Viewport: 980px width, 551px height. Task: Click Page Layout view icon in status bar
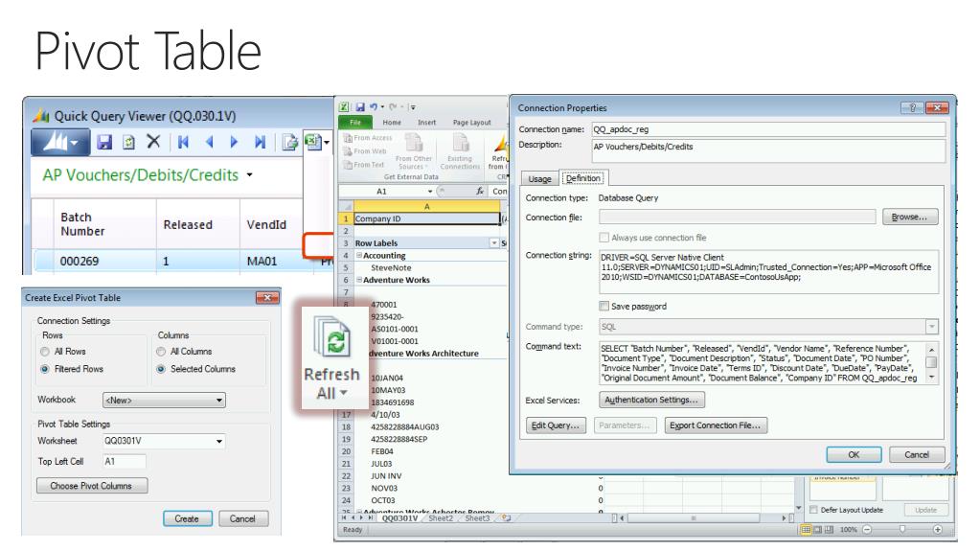(x=817, y=530)
